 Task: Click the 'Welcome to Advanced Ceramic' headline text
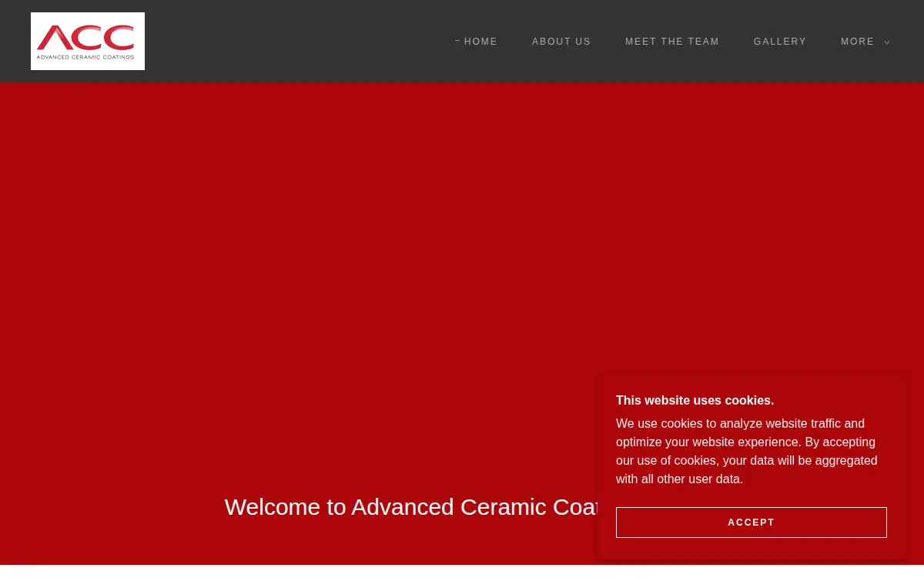coord(412,507)
